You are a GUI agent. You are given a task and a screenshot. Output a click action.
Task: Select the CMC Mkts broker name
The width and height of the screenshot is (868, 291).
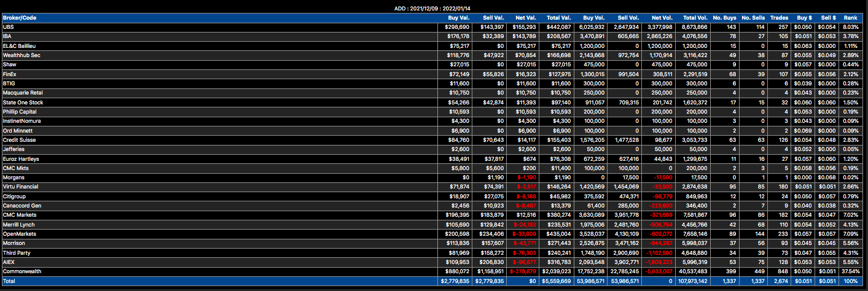point(15,168)
